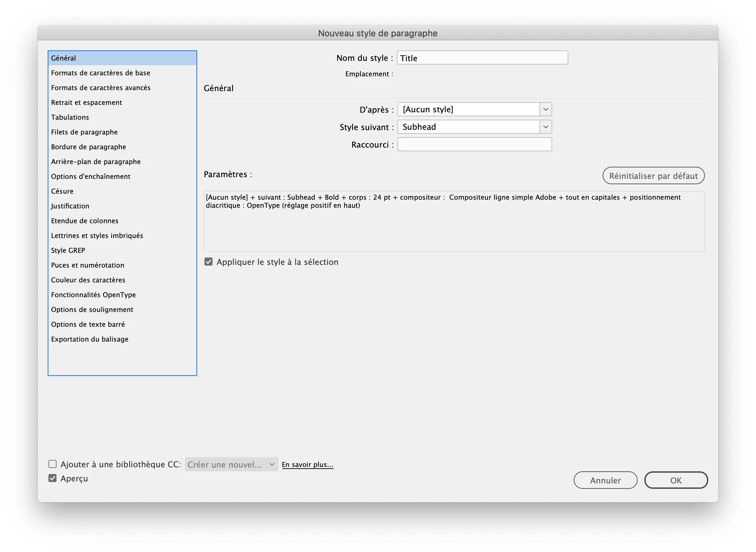Open the CC library 'Créer une nouvel...' dropdown

point(231,464)
